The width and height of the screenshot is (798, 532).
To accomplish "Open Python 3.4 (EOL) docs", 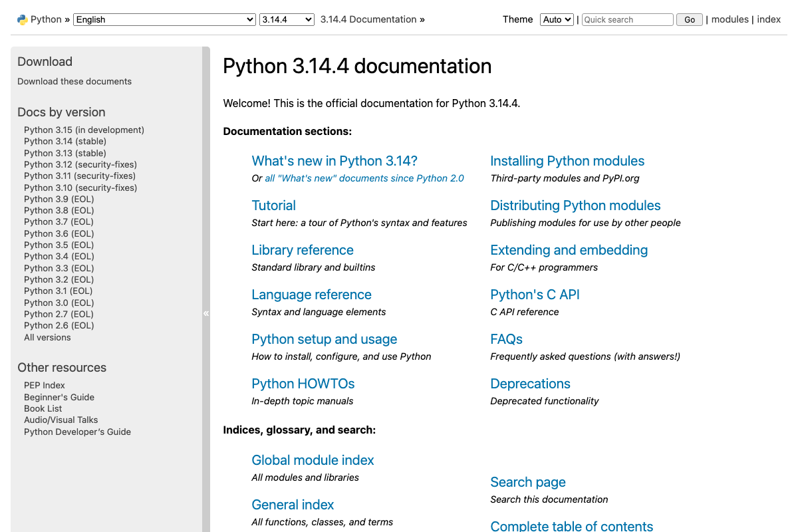I will tap(59, 256).
